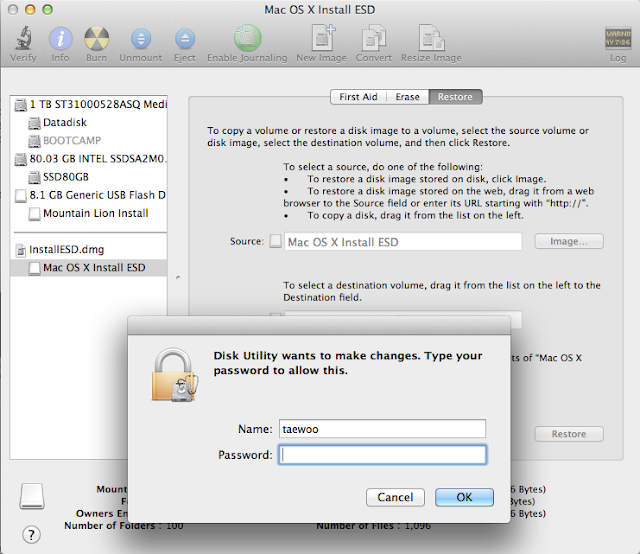Screen dimensions: 640x554
Task: Click the Resize Image toolbar icon
Action: tap(431, 38)
